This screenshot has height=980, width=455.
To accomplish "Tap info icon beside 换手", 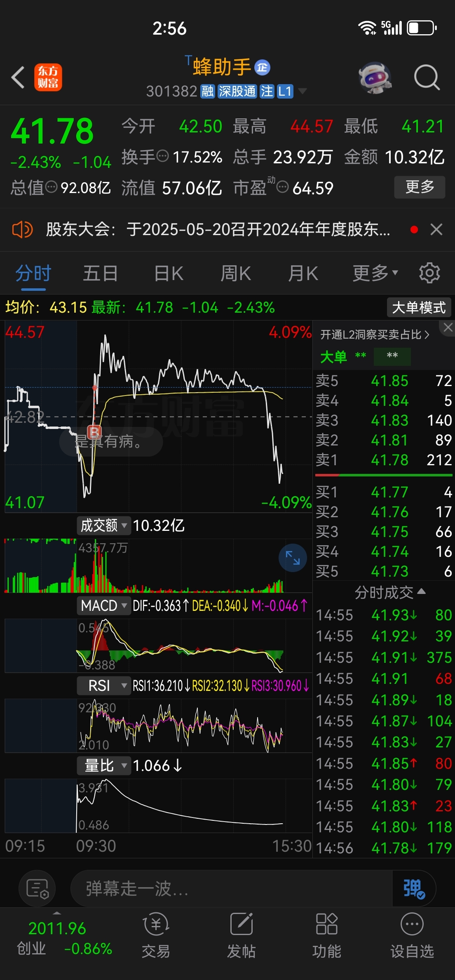I will (163, 156).
